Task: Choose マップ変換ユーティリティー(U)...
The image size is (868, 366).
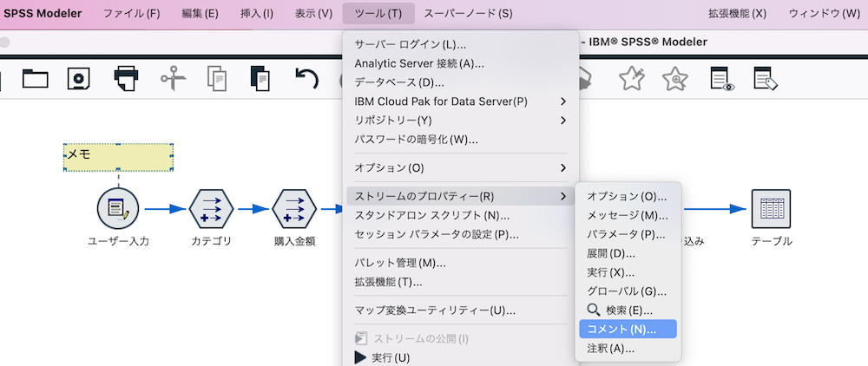Action: [x=461, y=310]
